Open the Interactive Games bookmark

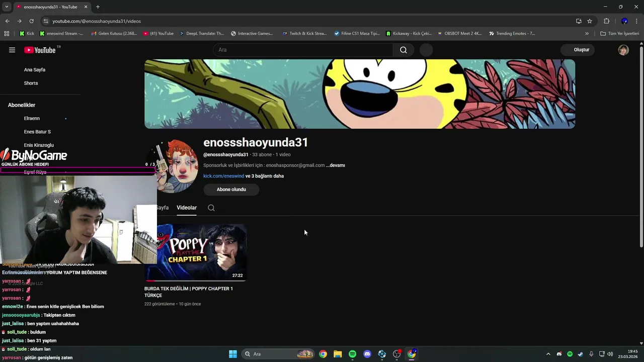click(x=252, y=34)
